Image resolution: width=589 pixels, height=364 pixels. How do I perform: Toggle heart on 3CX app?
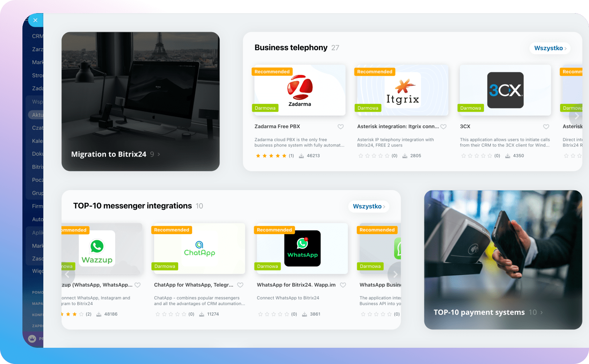pyautogui.click(x=546, y=127)
